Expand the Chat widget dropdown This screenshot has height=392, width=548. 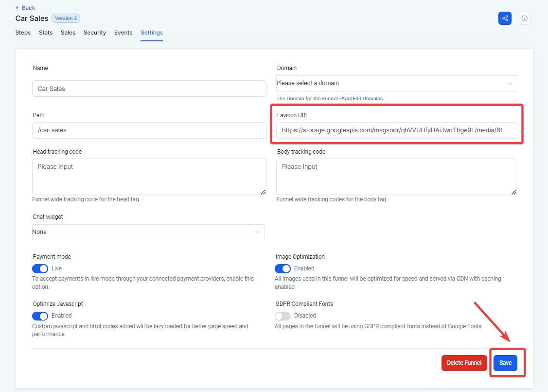pos(148,232)
